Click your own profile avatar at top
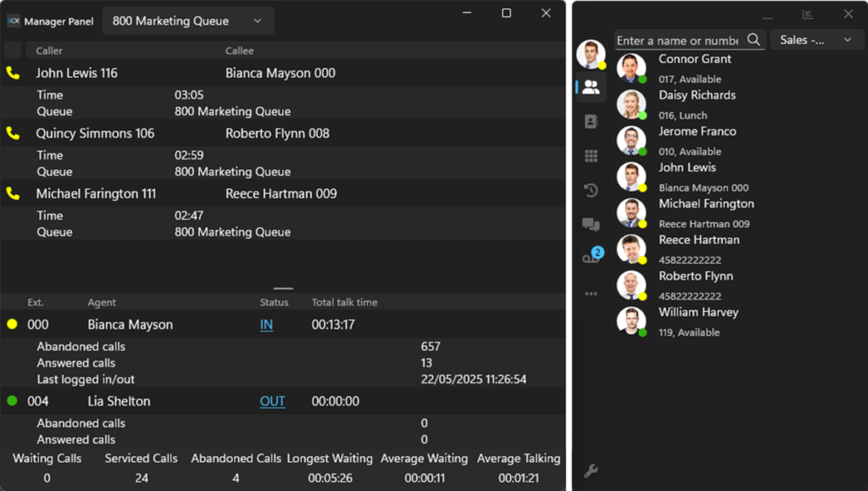Image resolution: width=868 pixels, height=491 pixels. [590, 53]
